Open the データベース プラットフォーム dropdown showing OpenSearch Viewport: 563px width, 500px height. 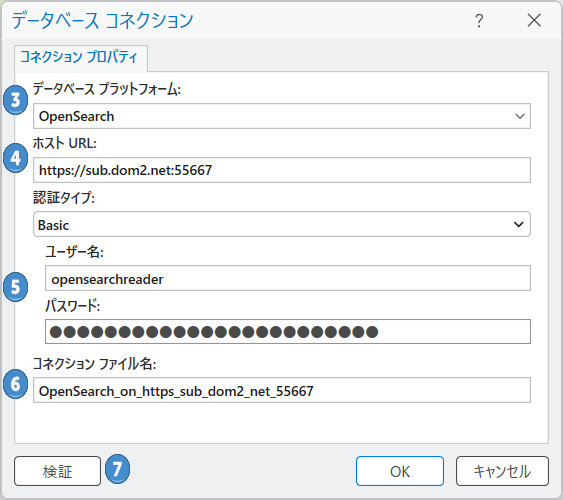click(282, 116)
